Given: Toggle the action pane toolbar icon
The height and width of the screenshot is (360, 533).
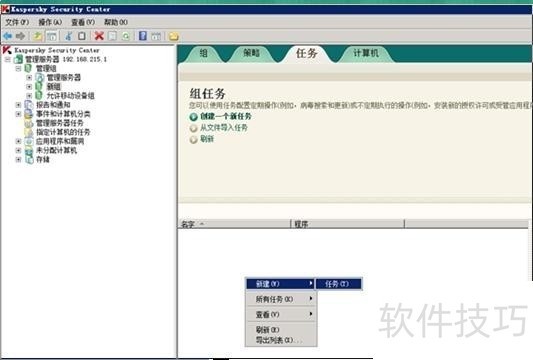Looking at the screenshot, I should [x=156, y=36].
